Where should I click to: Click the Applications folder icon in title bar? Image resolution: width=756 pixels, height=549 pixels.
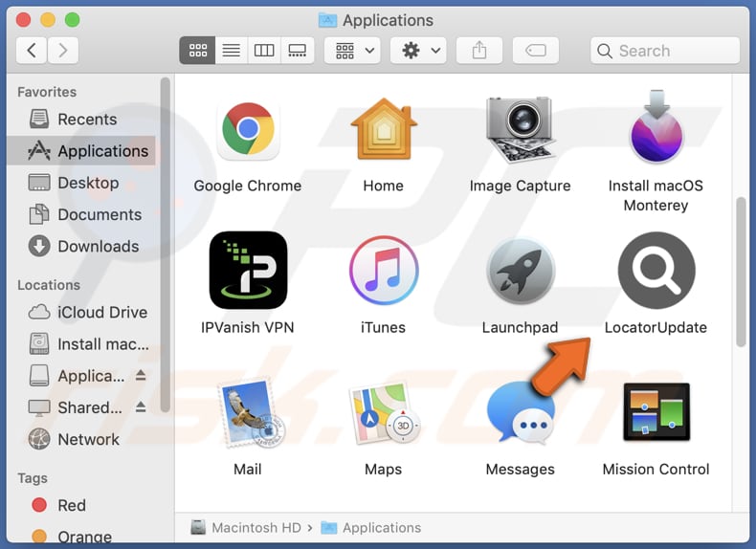point(328,20)
